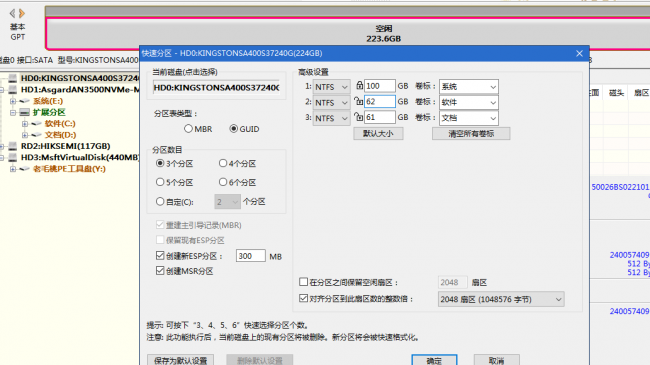650x365 pixels.
Task: Click ESP size field showing 300
Action: [x=250, y=256]
